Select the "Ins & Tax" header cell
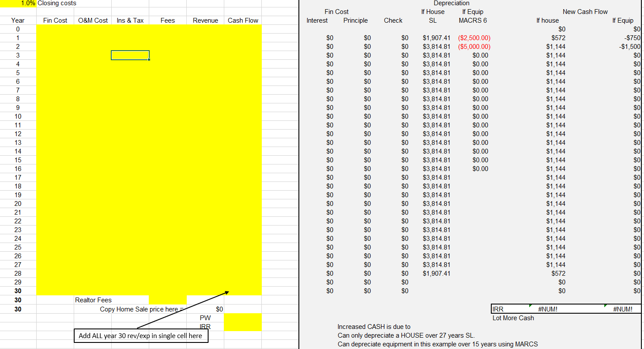 [x=130, y=20]
